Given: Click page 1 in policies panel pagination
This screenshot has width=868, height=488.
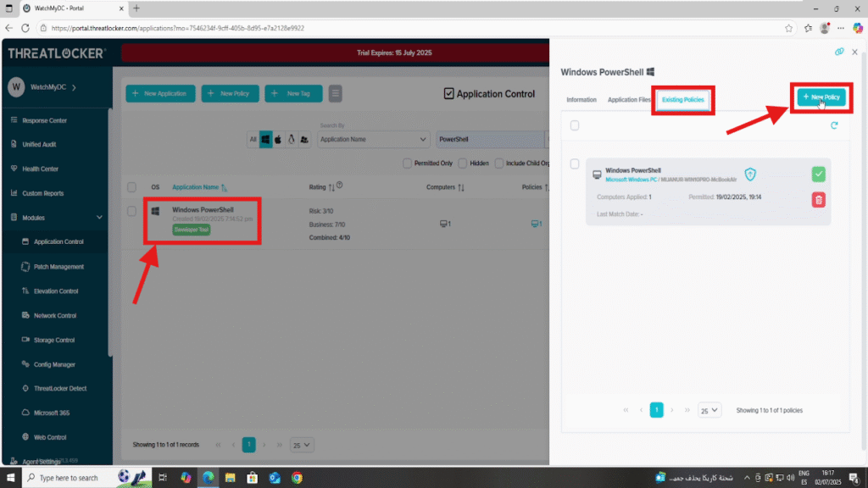Looking at the screenshot, I should pyautogui.click(x=657, y=410).
